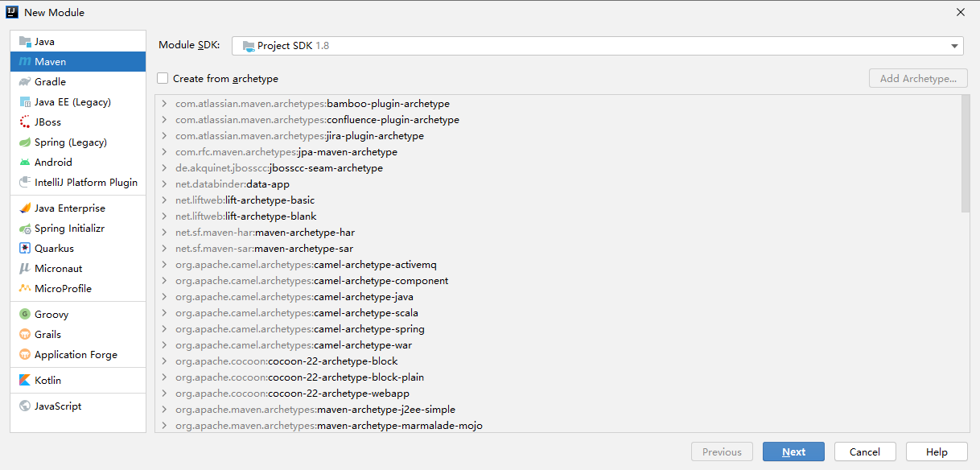Expand the confluence-plugin-archetype entry
The width and height of the screenshot is (980, 470).
coord(164,120)
